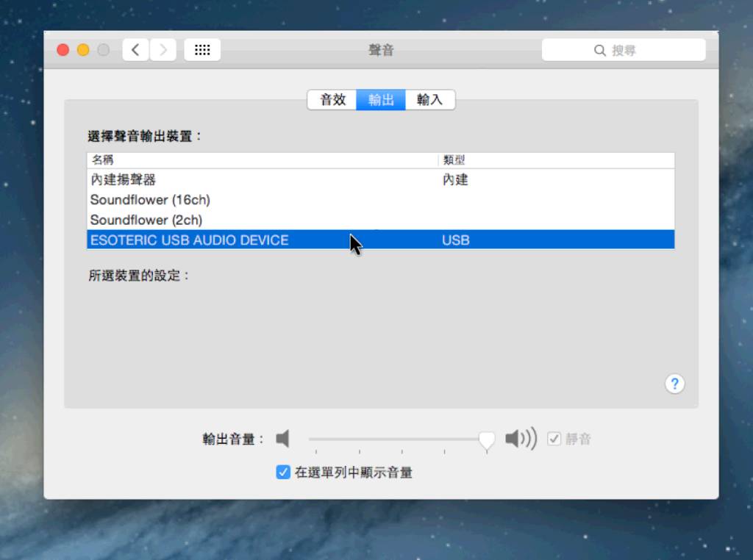Click the 輸出 tab

381,99
